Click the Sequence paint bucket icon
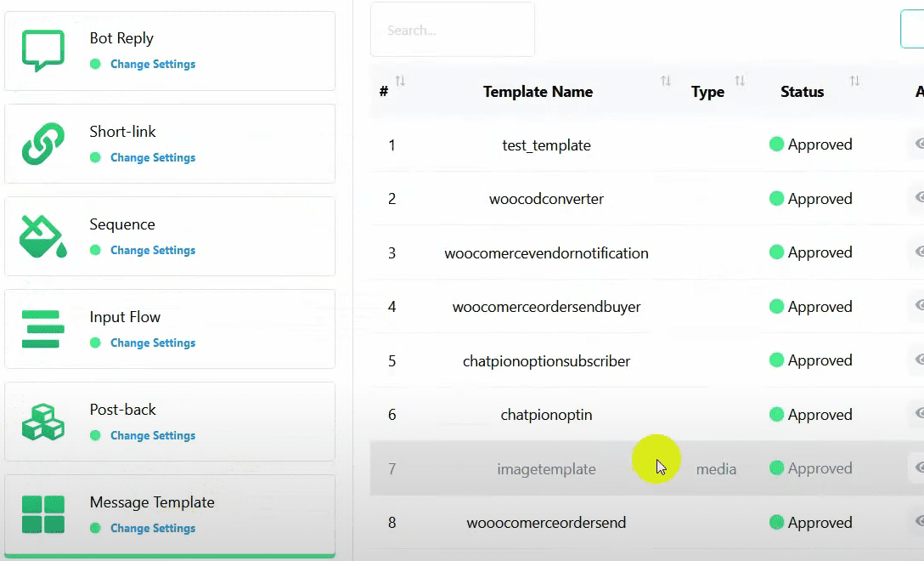 pyautogui.click(x=42, y=236)
